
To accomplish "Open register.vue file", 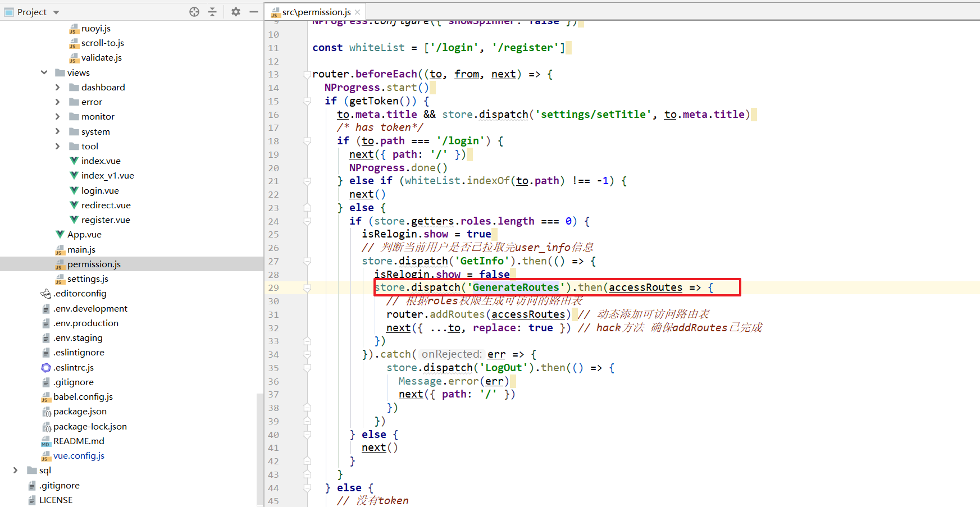I will tap(106, 220).
